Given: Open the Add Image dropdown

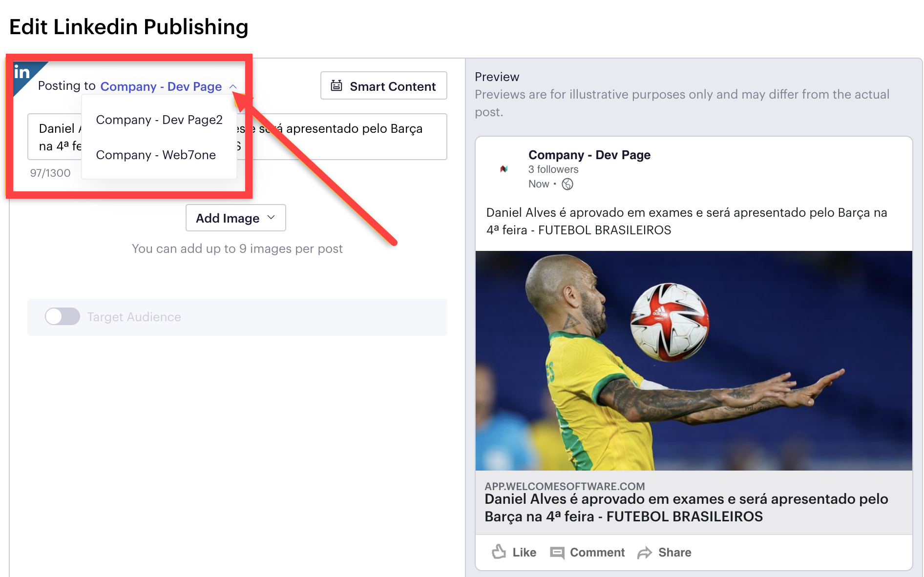Looking at the screenshot, I should click(x=236, y=218).
